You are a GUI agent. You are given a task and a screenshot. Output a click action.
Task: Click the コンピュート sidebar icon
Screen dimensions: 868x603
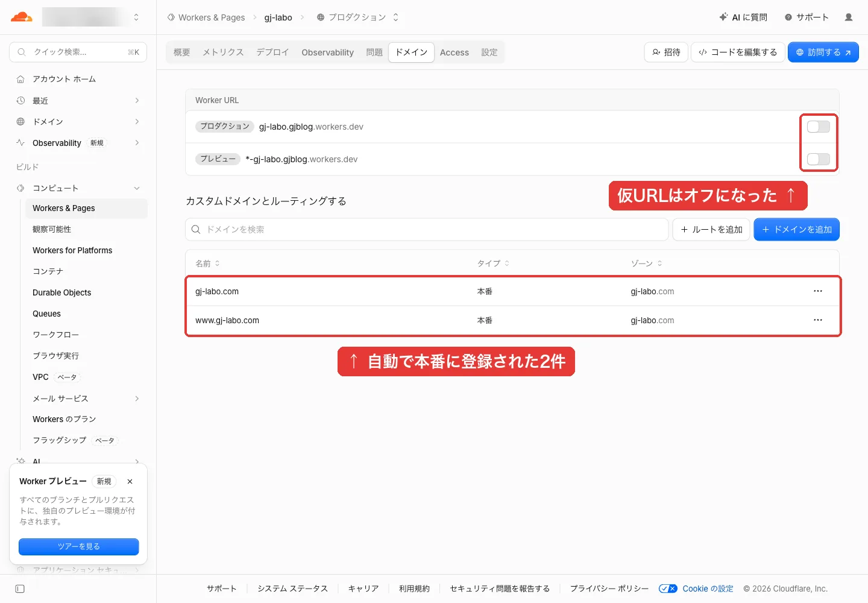(x=20, y=188)
